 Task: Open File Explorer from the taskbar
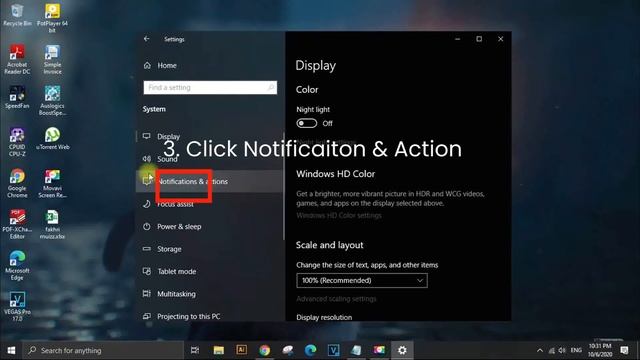click(218, 350)
